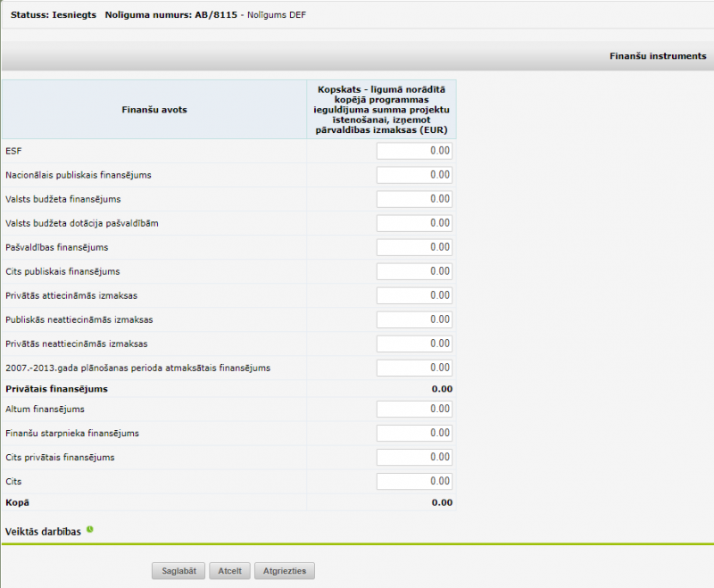
Task: Select the Nacionālais publiskais finansējums amount field
Action: click(x=414, y=175)
